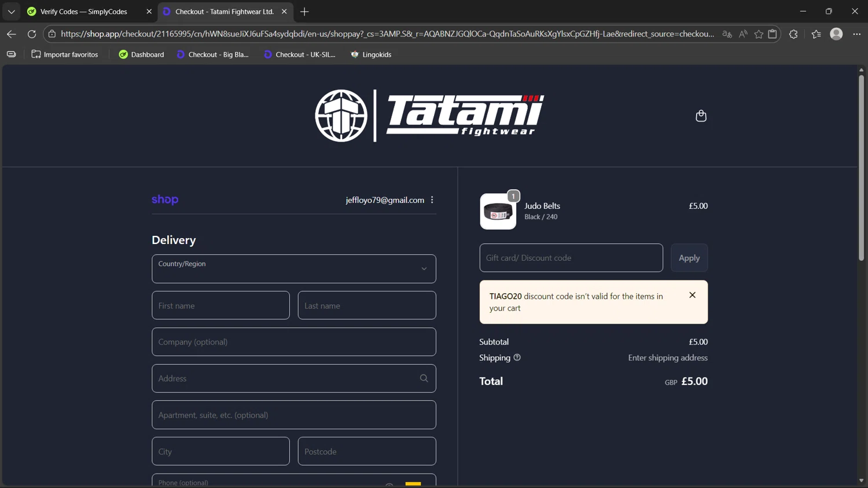The image size is (868, 488).
Task: Apply the discount code
Action: [689, 258]
